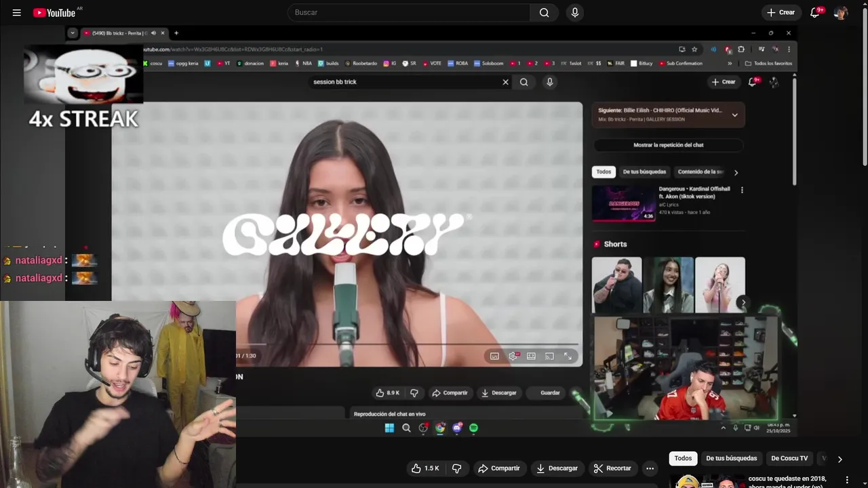The height and width of the screenshot is (488, 868).
Task: Like the video showing 1.5 K
Action: click(426, 468)
